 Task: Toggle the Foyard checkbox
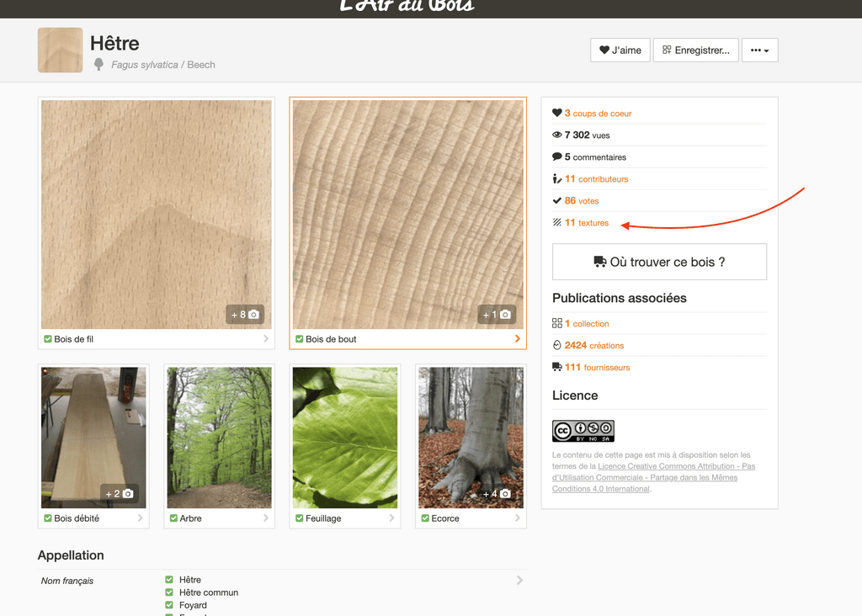pyautogui.click(x=169, y=605)
